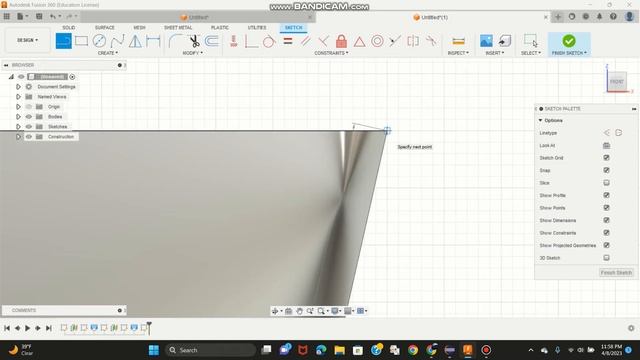Image resolution: width=640 pixels, height=360 pixels.
Task: Click Finish Sketch button in Sketch Palette
Action: click(x=616, y=272)
